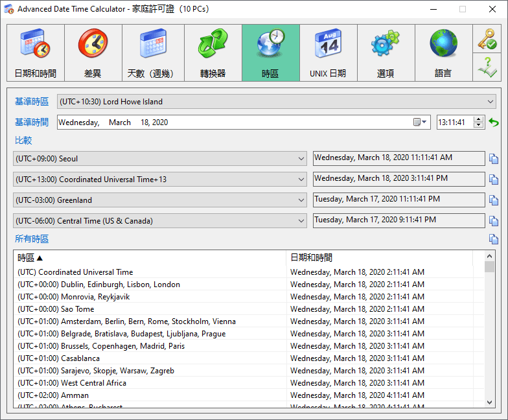This screenshot has height=420, width=508.
Task: Select the Sarajevo, Skopje, Warsaw, Zagreb row
Action: [249, 371]
